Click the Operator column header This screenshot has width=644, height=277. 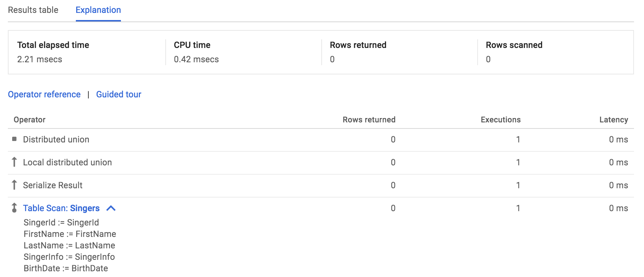tap(30, 120)
